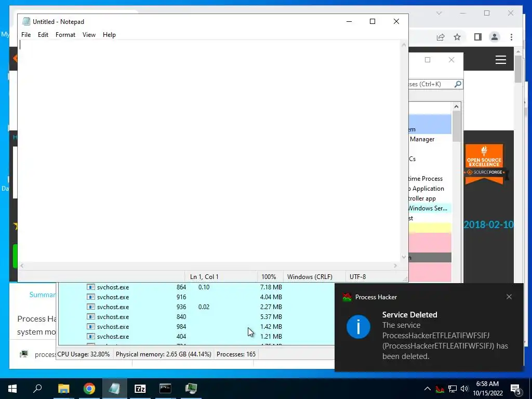
Task: Switch to Notepad in the taskbar
Action: tap(115, 389)
